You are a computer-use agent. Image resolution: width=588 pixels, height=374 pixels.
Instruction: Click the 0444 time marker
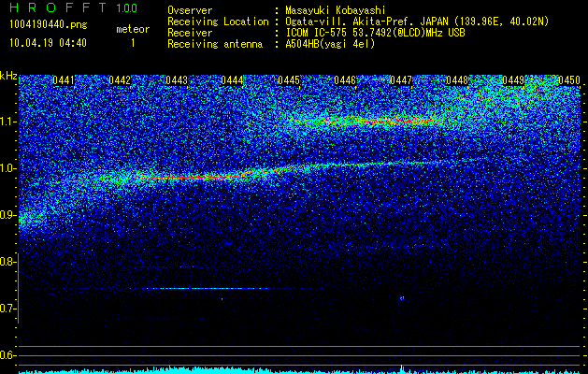pos(232,80)
